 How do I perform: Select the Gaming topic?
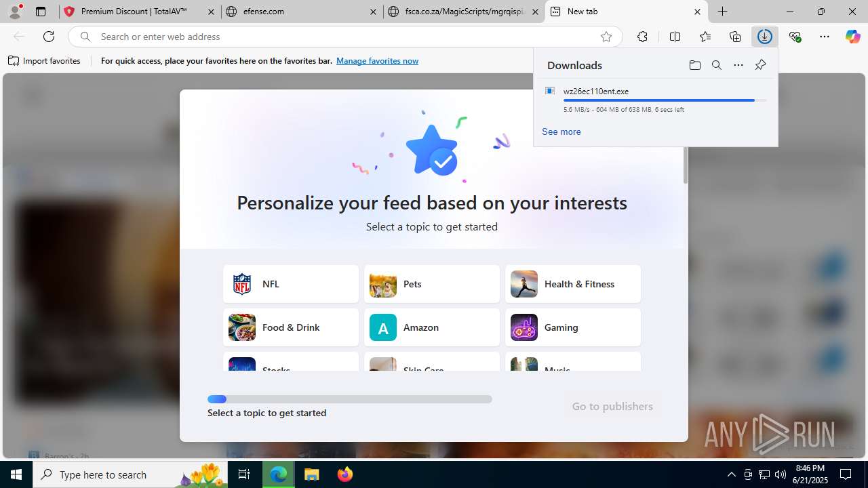(573, 327)
